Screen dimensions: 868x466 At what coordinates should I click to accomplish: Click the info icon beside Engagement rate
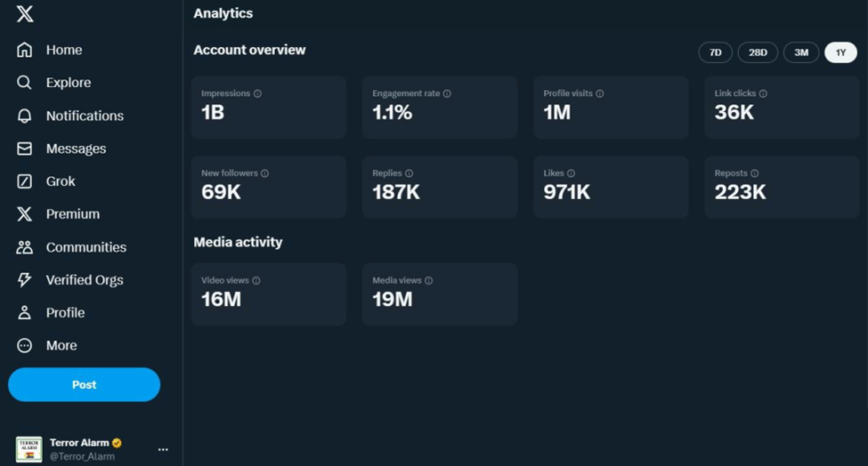(447, 93)
